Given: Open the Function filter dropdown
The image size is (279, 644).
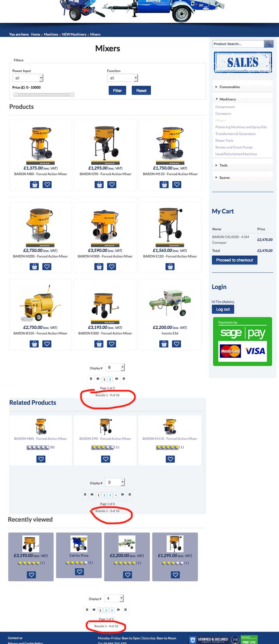Looking at the screenshot, I should [122, 78].
